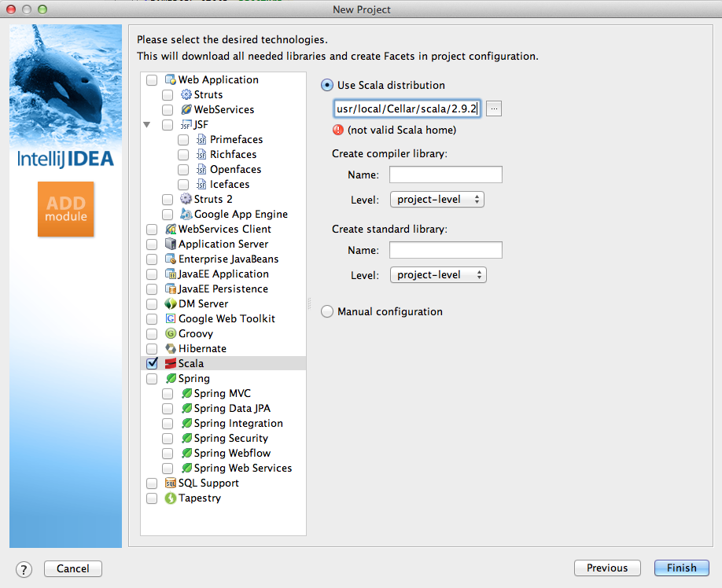
Task: Click the Scala home path field
Action: click(x=407, y=108)
